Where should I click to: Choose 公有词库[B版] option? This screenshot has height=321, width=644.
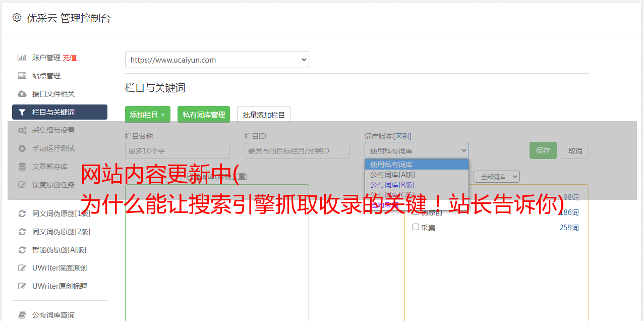coord(417,185)
